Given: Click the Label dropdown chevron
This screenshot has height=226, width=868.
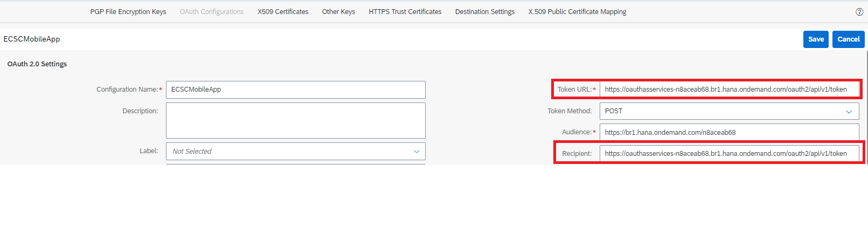Looking at the screenshot, I should tap(416, 152).
